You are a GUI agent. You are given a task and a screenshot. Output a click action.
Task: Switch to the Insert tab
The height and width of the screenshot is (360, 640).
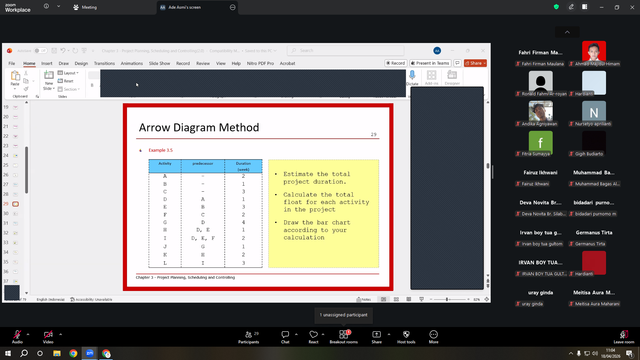[x=47, y=63]
